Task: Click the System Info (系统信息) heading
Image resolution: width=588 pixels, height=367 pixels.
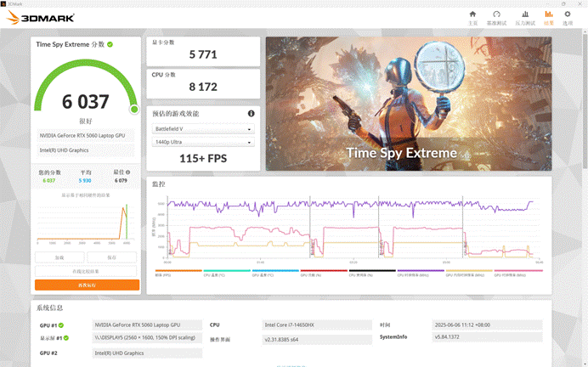Action: 49,308
